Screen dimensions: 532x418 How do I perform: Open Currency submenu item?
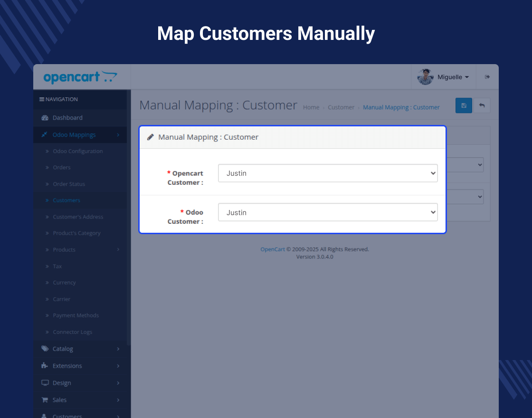[x=65, y=283]
